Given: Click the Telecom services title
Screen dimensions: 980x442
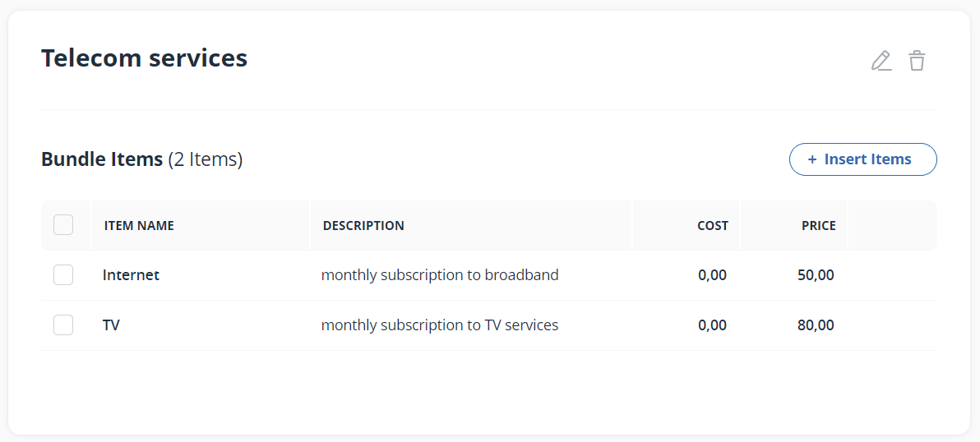Looking at the screenshot, I should coord(145,58).
